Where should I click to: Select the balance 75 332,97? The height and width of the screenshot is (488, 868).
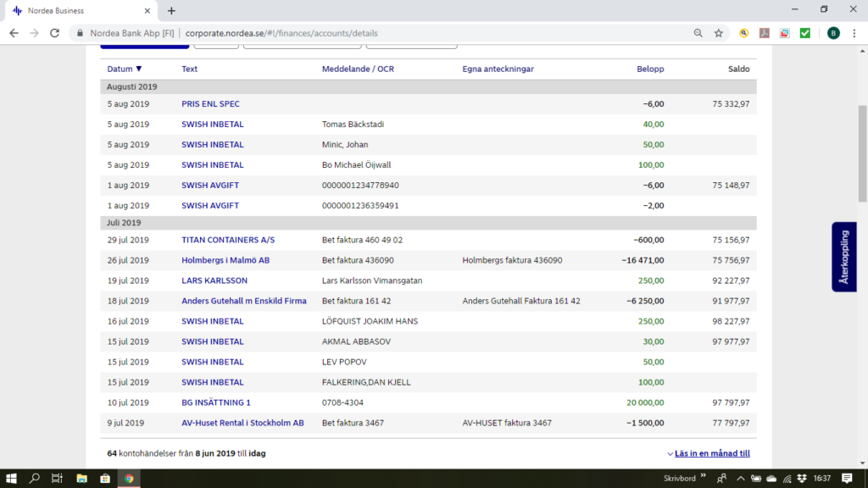(x=731, y=104)
